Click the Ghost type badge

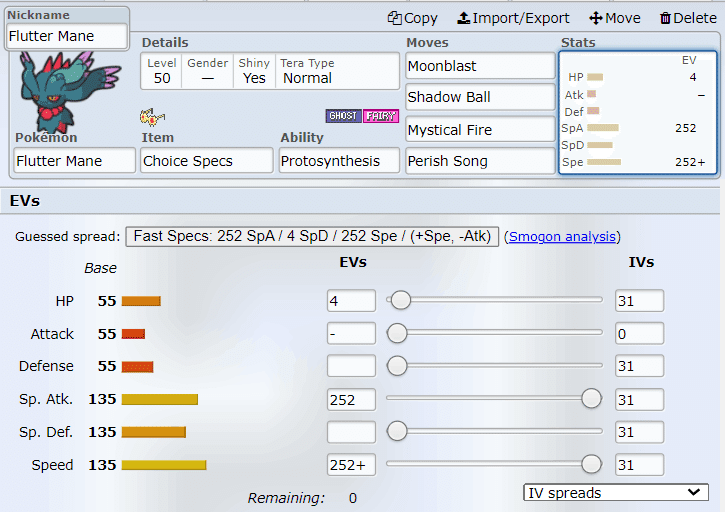coord(344,116)
